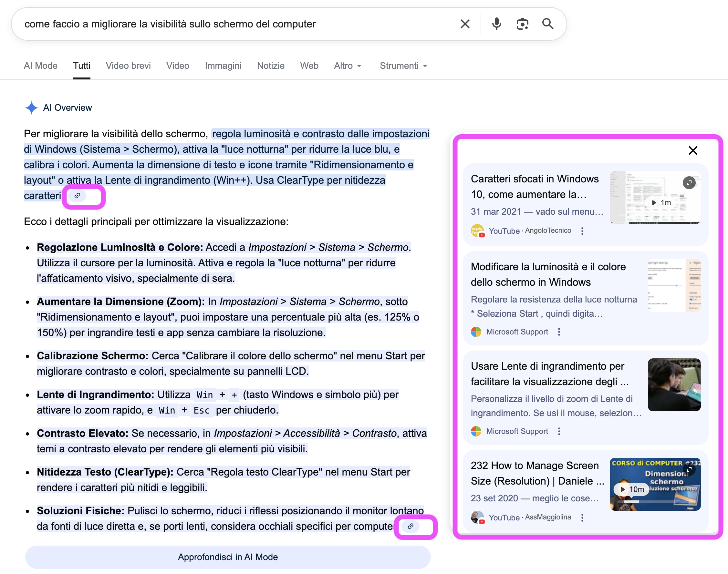Click the Microsoft Support logo icon

click(x=476, y=332)
